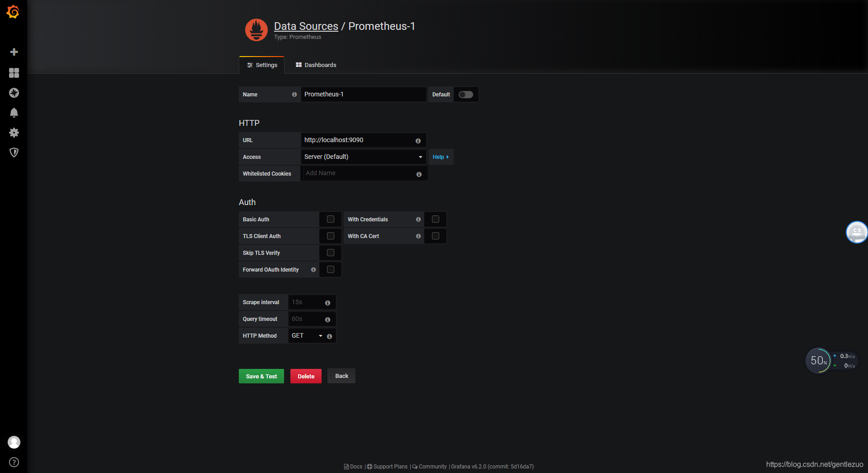Screen dimensions: 868x473
Task: Enable the Basic Auth checkbox
Action: (x=331, y=219)
